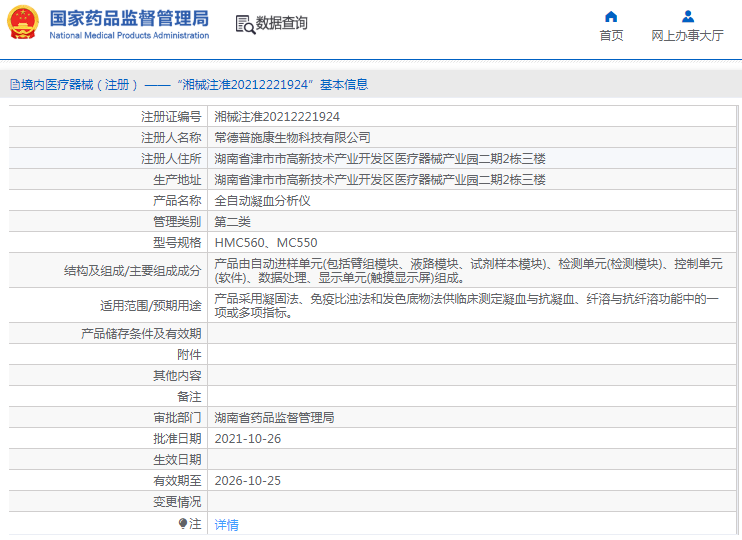Viewport: 742px width, 540px height.
Task: Click the 首页 house icon
Action: click(x=611, y=16)
